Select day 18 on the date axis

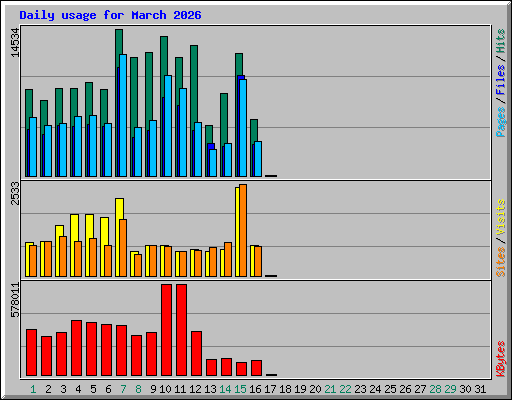pos(285,389)
